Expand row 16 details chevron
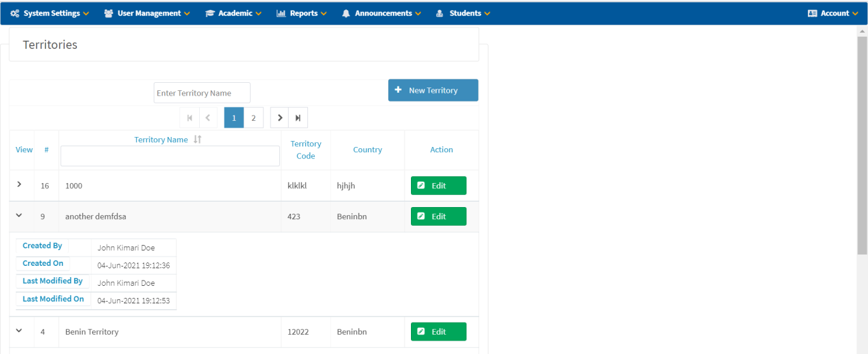This screenshot has height=354, width=868. [19, 184]
